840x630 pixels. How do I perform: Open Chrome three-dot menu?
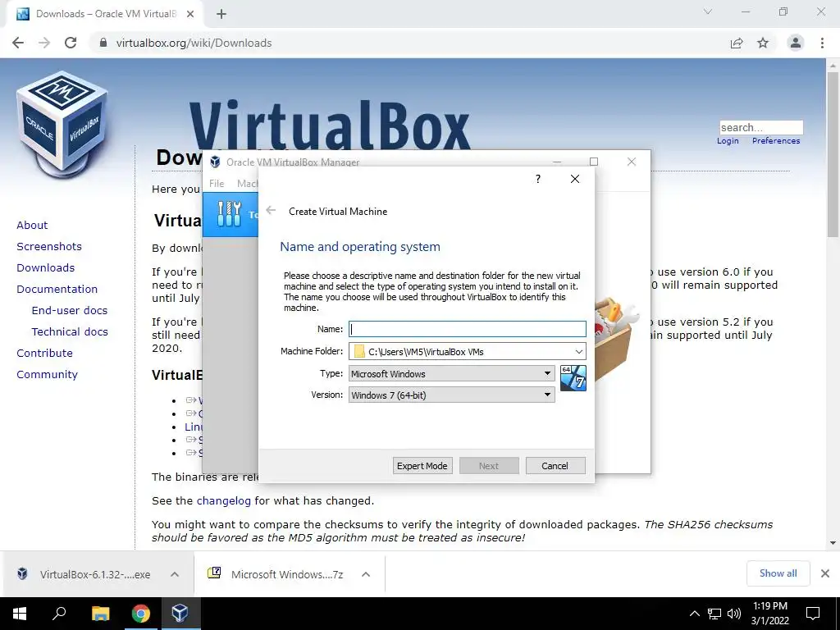(822, 43)
